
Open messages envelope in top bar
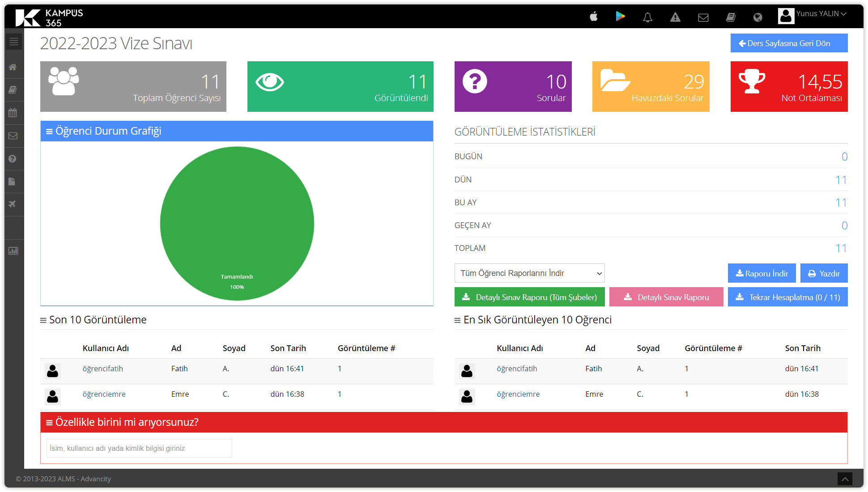[x=703, y=17]
